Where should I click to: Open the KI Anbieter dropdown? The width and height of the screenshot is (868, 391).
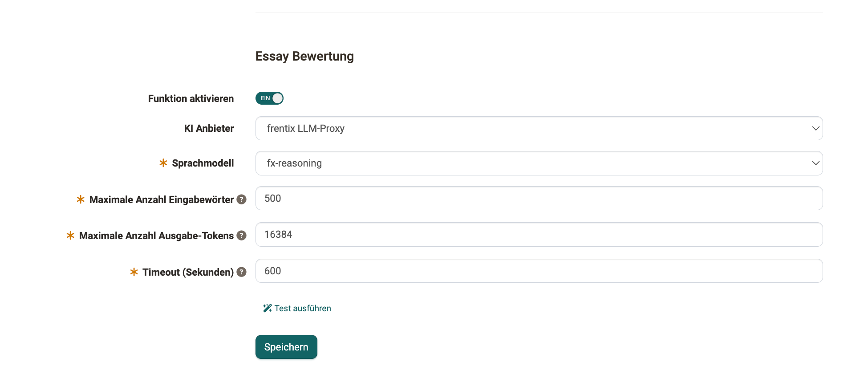[x=539, y=128]
